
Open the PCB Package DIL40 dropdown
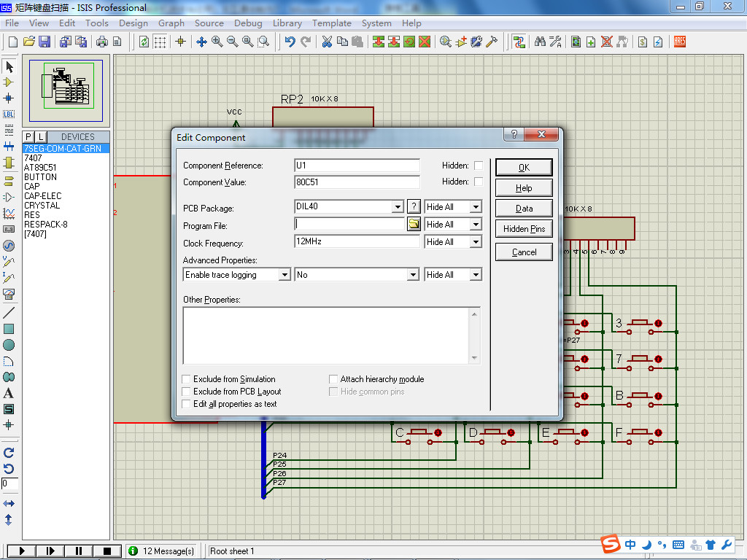click(x=398, y=206)
